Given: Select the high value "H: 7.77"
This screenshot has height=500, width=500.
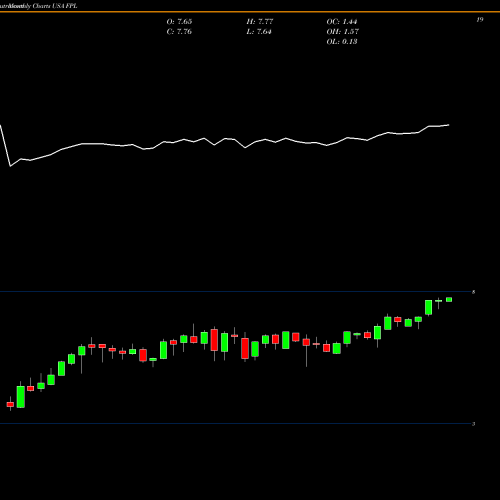Looking at the screenshot, I should tap(260, 22).
